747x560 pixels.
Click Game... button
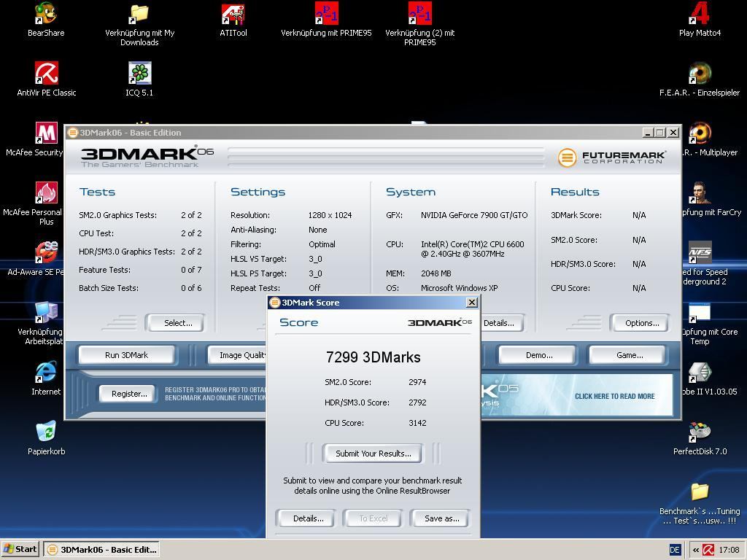tap(627, 355)
